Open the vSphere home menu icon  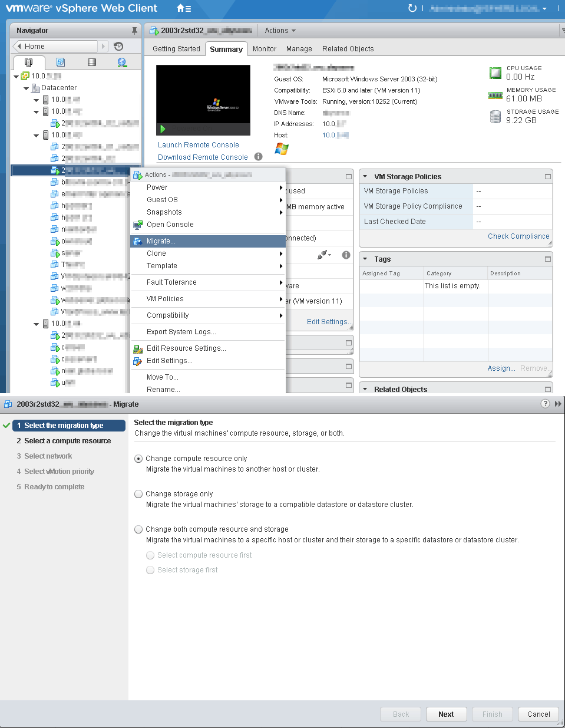(x=184, y=8)
